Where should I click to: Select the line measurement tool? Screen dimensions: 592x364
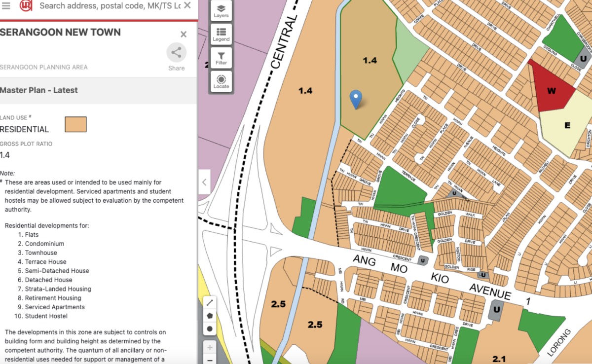pyautogui.click(x=210, y=302)
